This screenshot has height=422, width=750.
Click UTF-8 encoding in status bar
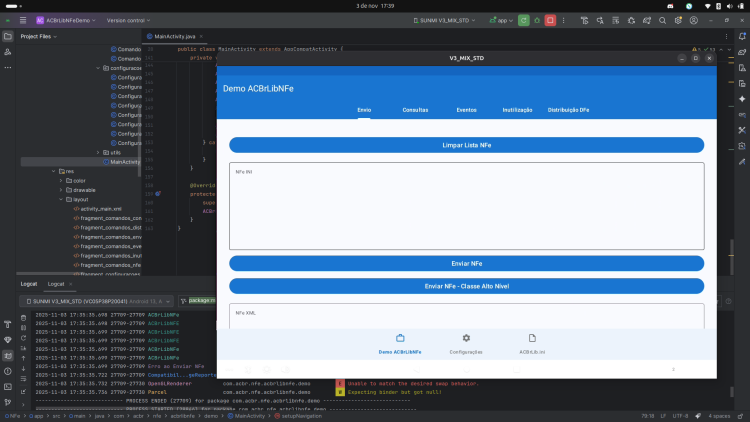tap(680, 416)
